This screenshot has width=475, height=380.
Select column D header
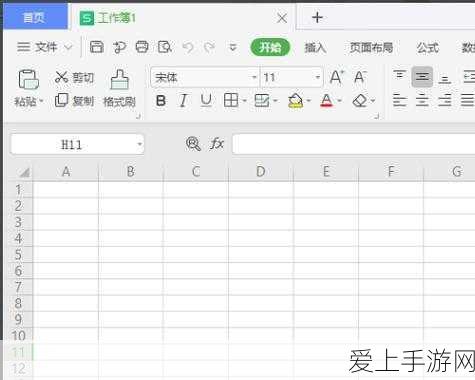click(261, 171)
